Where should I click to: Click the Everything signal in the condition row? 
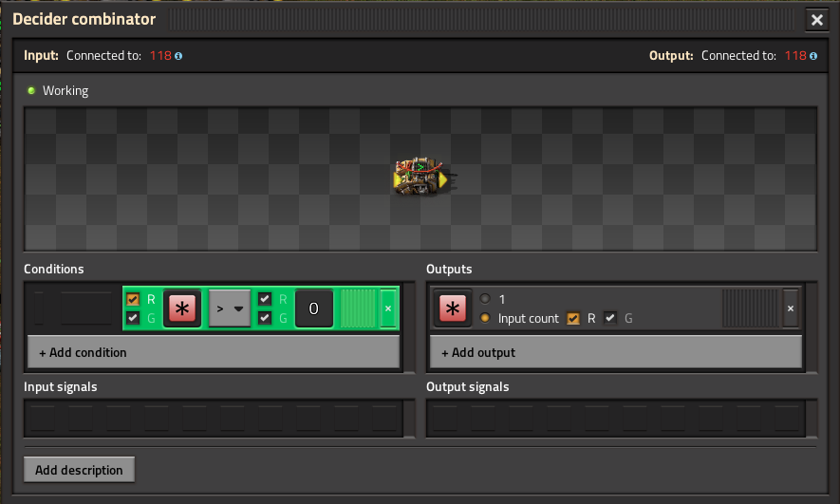182,308
